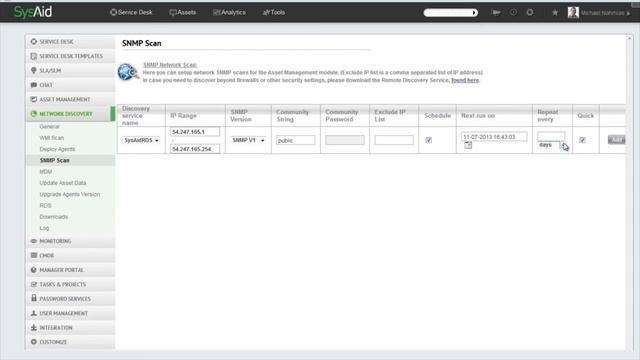Click the SNMP scan globe icon
Screen dimensions: 640x360
click(128, 72)
